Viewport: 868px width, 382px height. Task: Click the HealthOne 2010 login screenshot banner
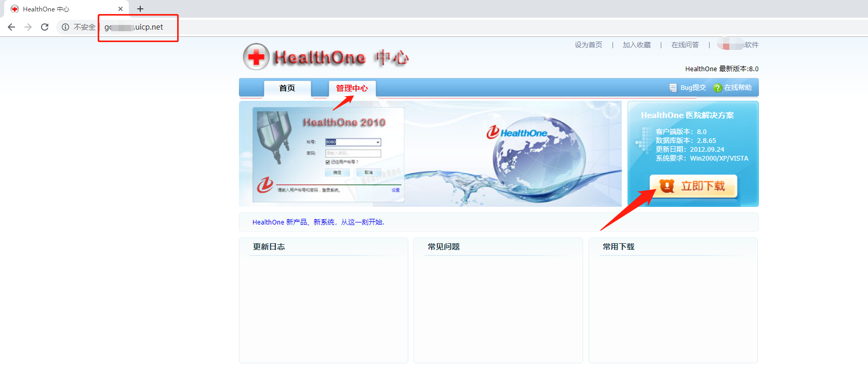(x=328, y=154)
